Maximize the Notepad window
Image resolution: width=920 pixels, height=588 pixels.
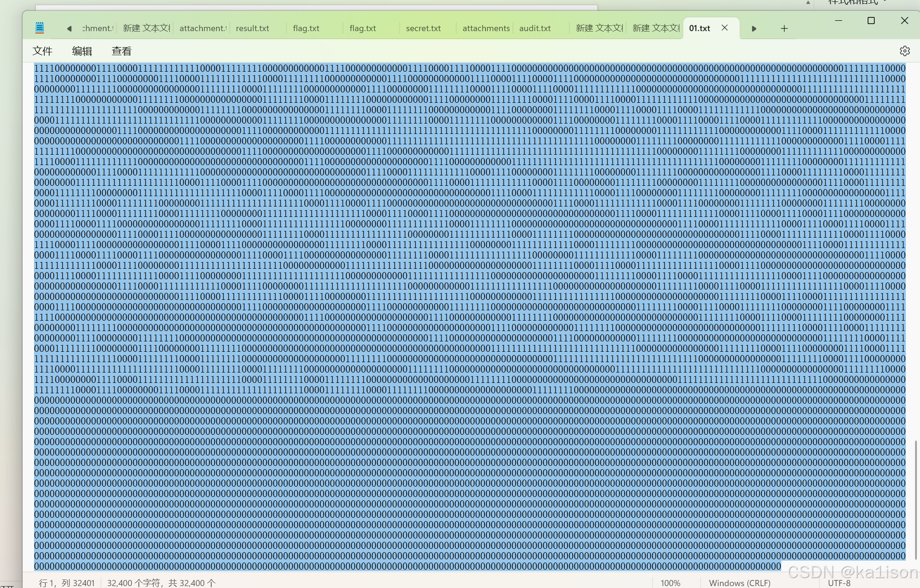click(x=871, y=21)
